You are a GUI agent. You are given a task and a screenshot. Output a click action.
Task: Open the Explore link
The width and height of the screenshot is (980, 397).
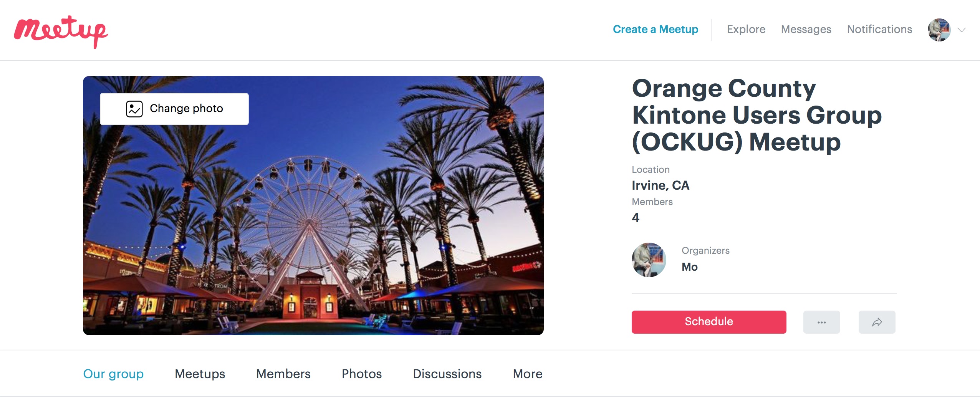tap(746, 29)
